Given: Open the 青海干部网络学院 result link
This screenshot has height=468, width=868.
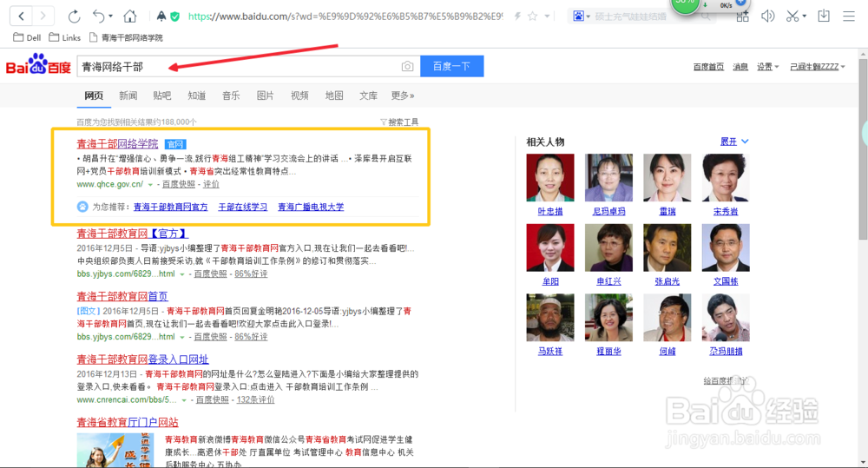Looking at the screenshot, I should [x=117, y=144].
